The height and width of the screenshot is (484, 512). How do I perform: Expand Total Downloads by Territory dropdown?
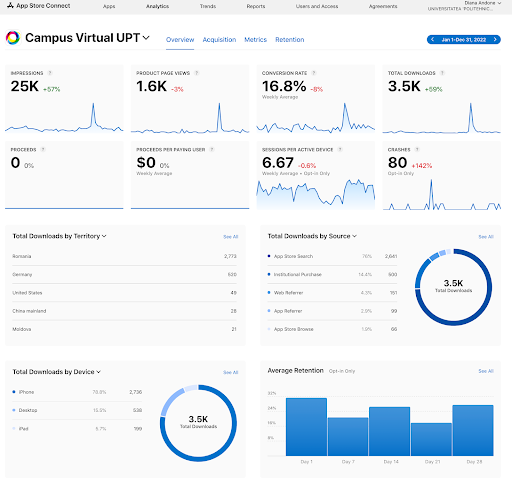point(104,236)
